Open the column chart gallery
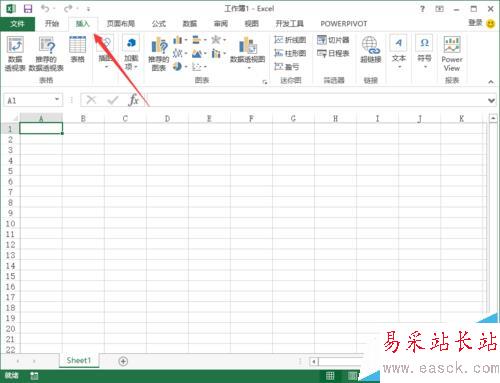This screenshot has height=383, width=500. [180, 40]
